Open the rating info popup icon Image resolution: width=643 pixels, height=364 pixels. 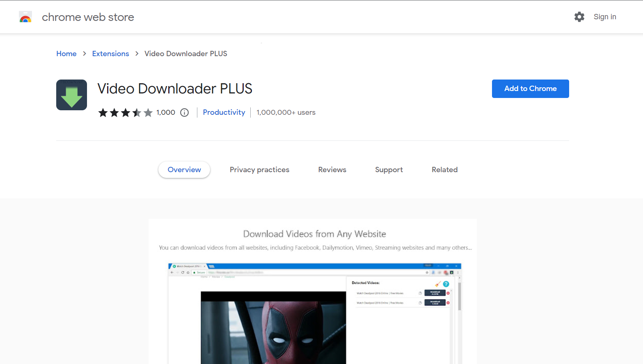(184, 112)
